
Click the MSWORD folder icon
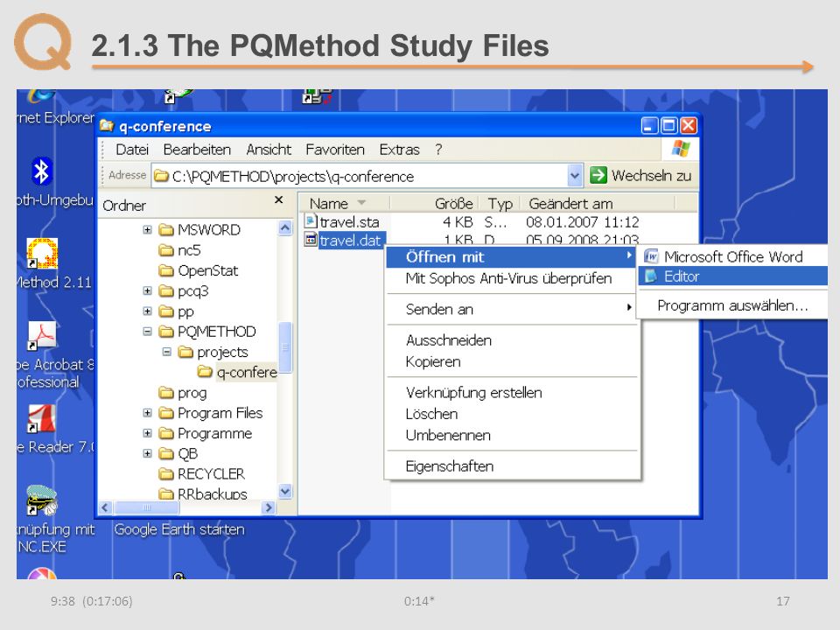tap(166, 230)
